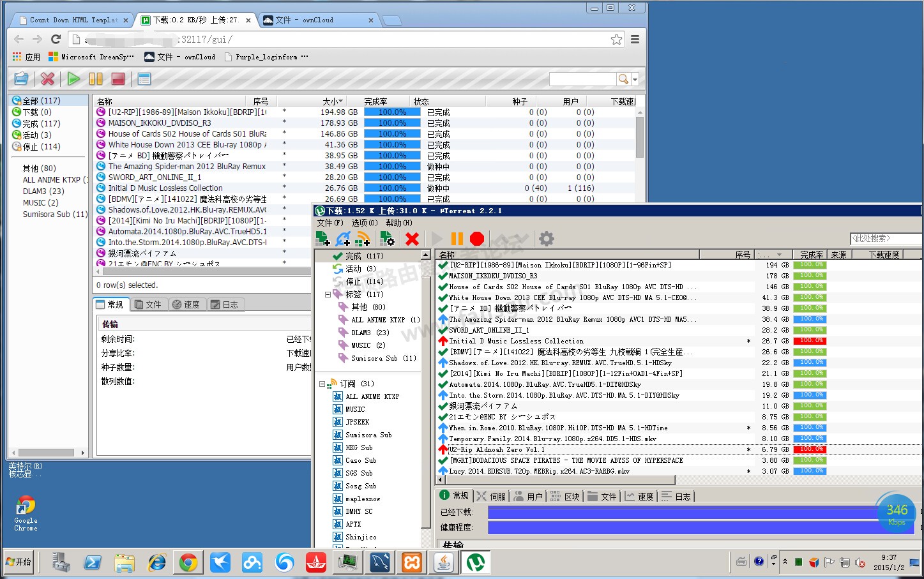
Task: Switch to 速度 tab in µTorrent detail pane
Action: [639, 496]
